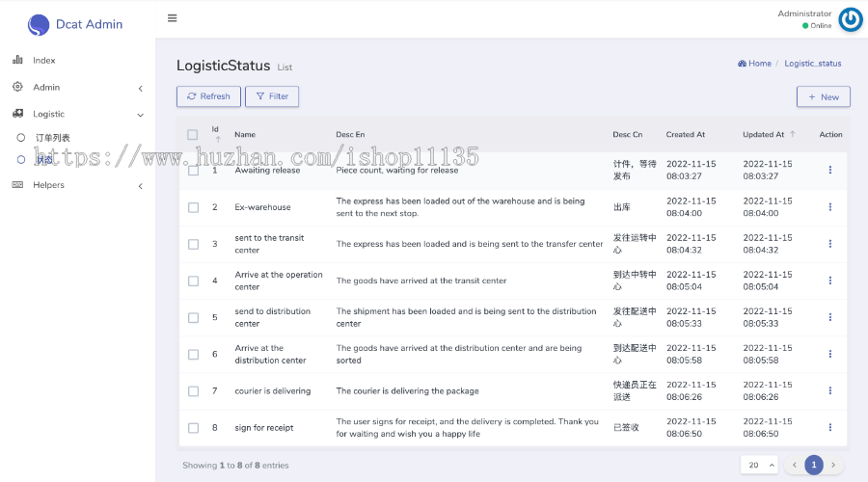This screenshot has width=868, height=482.
Task: Open action menu for Arrive at the distribution center row
Action: (x=829, y=354)
